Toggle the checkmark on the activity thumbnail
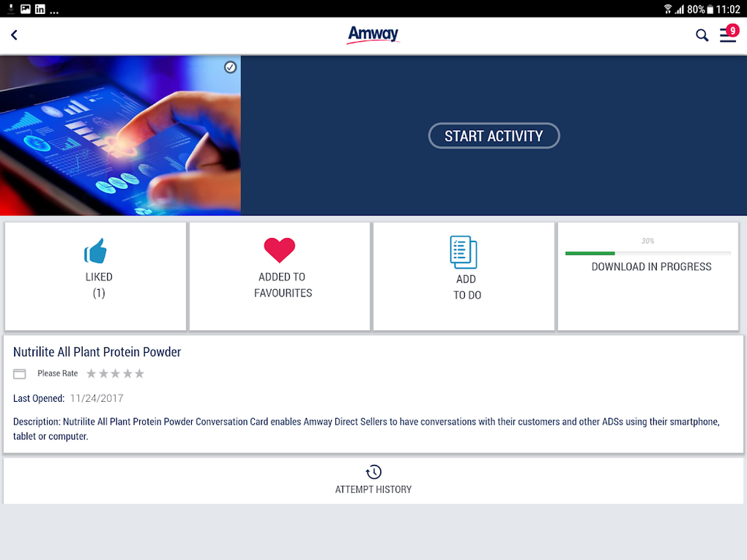This screenshot has height=560, width=747. (x=230, y=67)
